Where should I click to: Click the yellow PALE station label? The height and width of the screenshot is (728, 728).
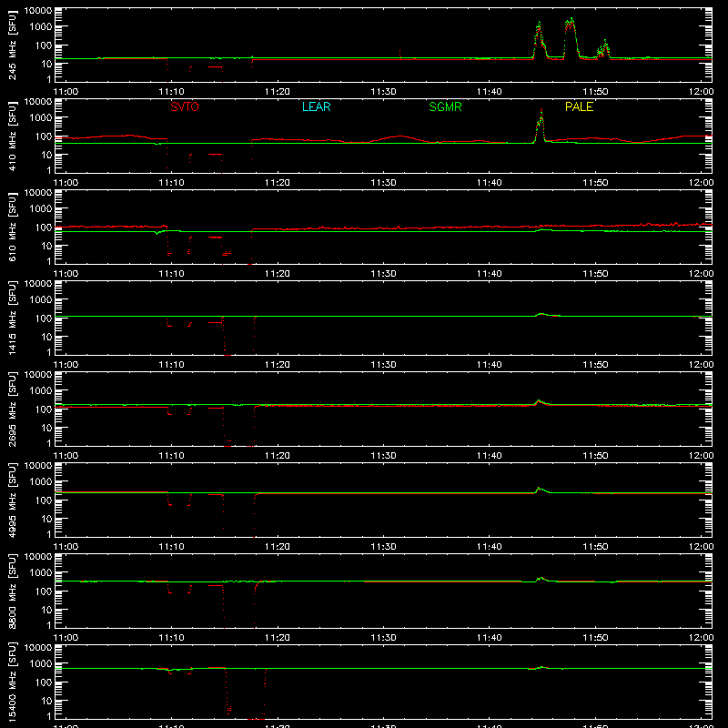click(x=579, y=106)
